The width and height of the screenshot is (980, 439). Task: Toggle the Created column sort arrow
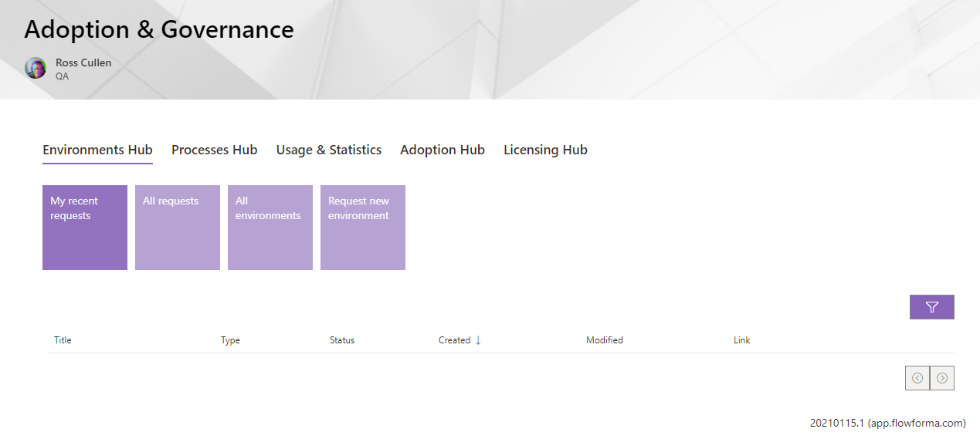[478, 340]
